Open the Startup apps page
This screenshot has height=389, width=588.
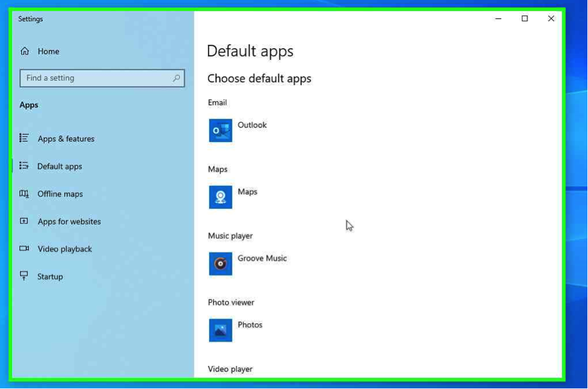coord(50,276)
